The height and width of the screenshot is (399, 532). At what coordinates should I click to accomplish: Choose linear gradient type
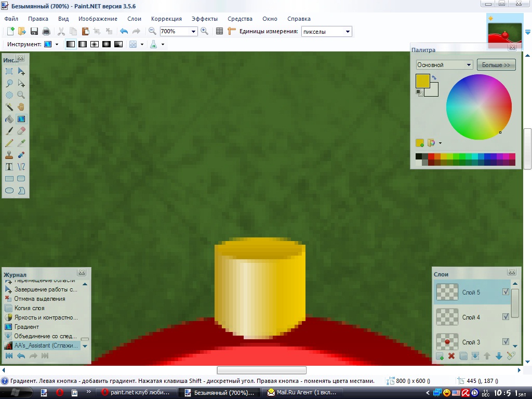71,44
